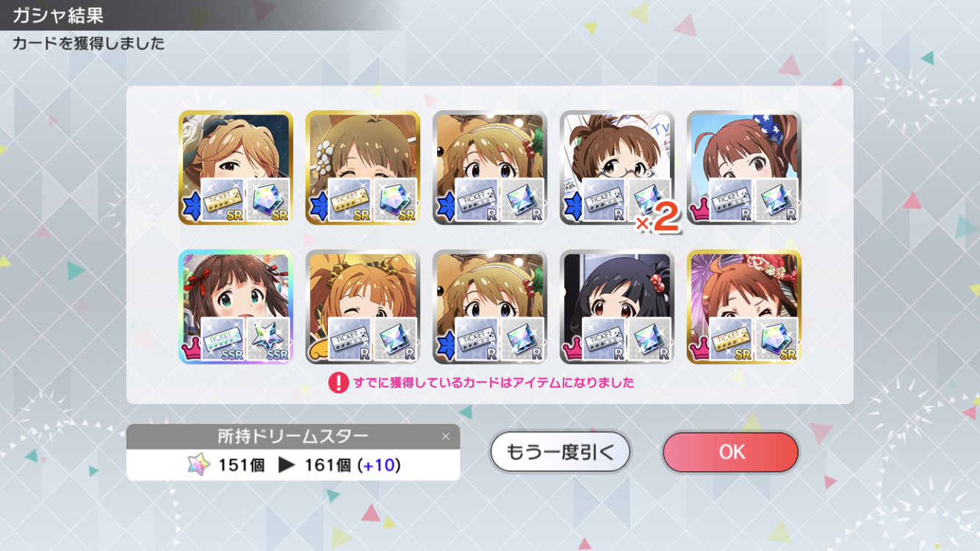Screen dimensions: 980x551
Task: Tap the black-haired girl R card
Action: coord(617,307)
